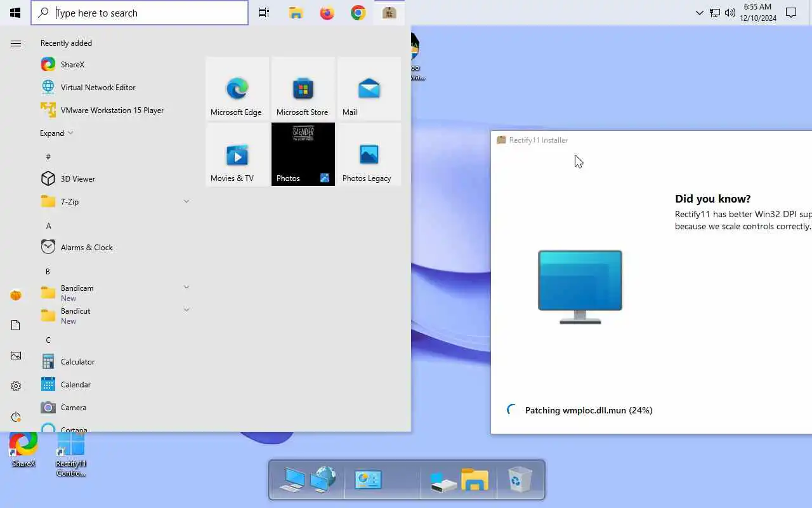Screen dimensions: 812x508
Task: Open Recycle Bin in dock
Action: point(520,479)
